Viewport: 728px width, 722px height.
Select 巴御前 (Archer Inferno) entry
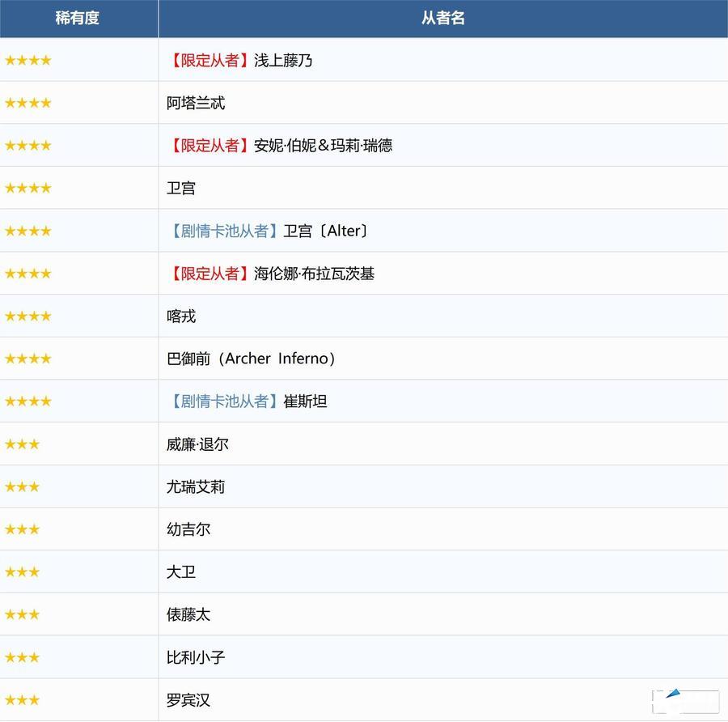coord(251,359)
